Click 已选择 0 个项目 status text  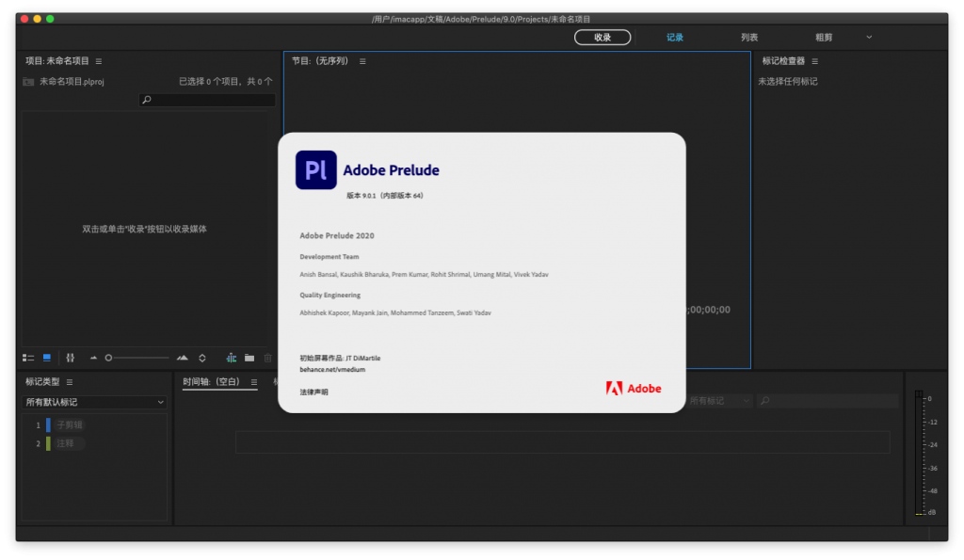click(x=226, y=81)
